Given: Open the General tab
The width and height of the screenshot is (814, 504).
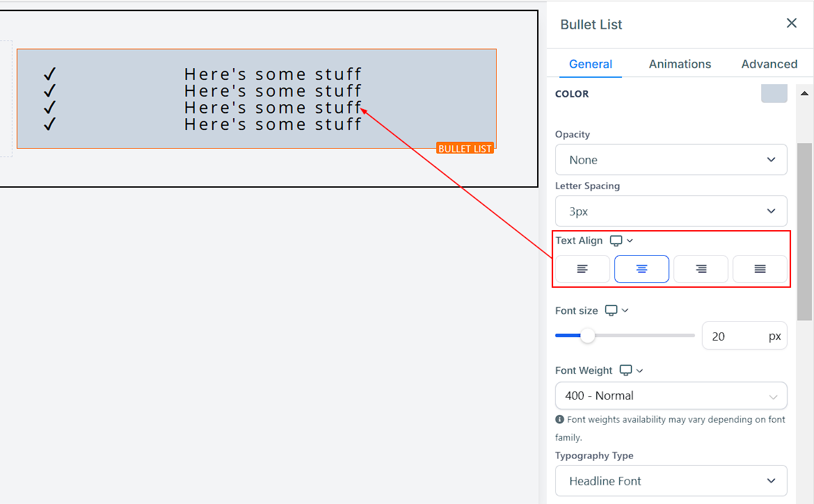Looking at the screenshot, I should 591,64.
